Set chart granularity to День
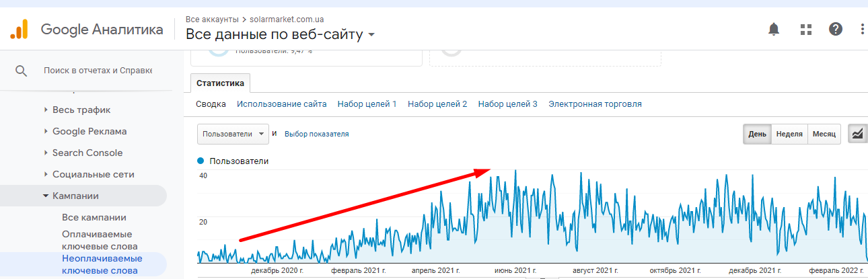This screenshot has height=279, width=868. tap(757, 134)
